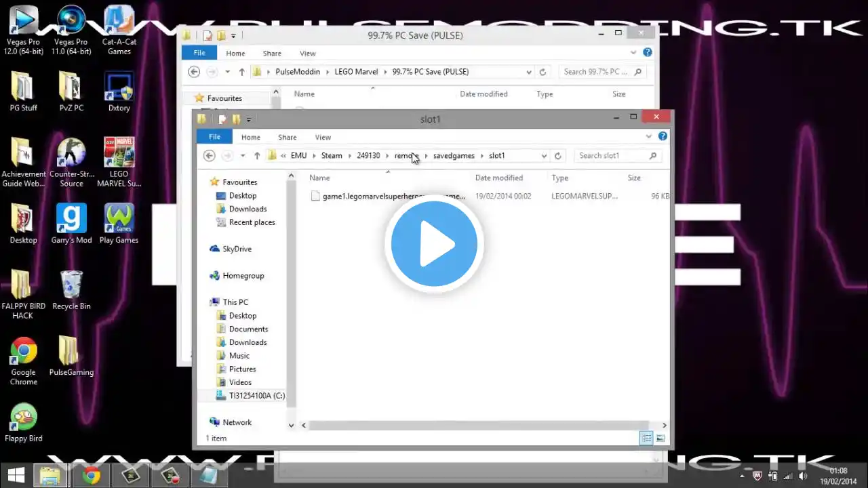The width and height of the screenshot is (868, 488).
Task: Open the Home ribbon tab in slot1
Action: pyautogui.click(x=251, y=137)
